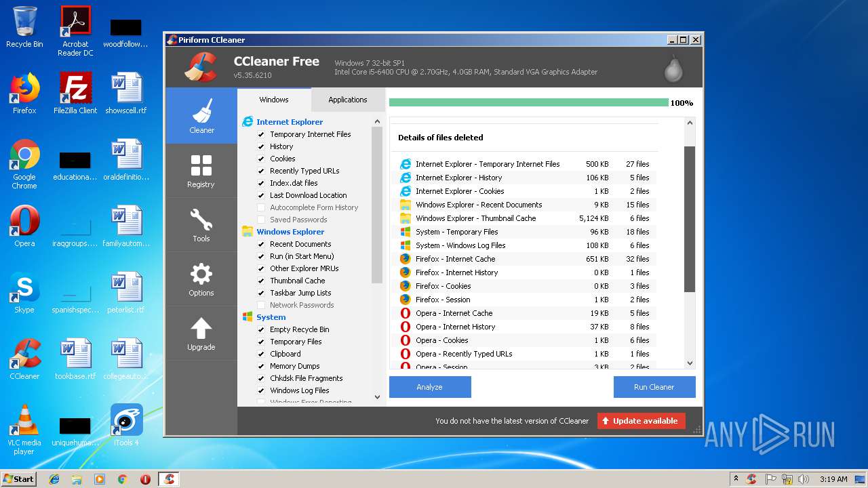Screen dimensions: 868x488
Task: Open the Tools section wrench icon
Action: 201,220
